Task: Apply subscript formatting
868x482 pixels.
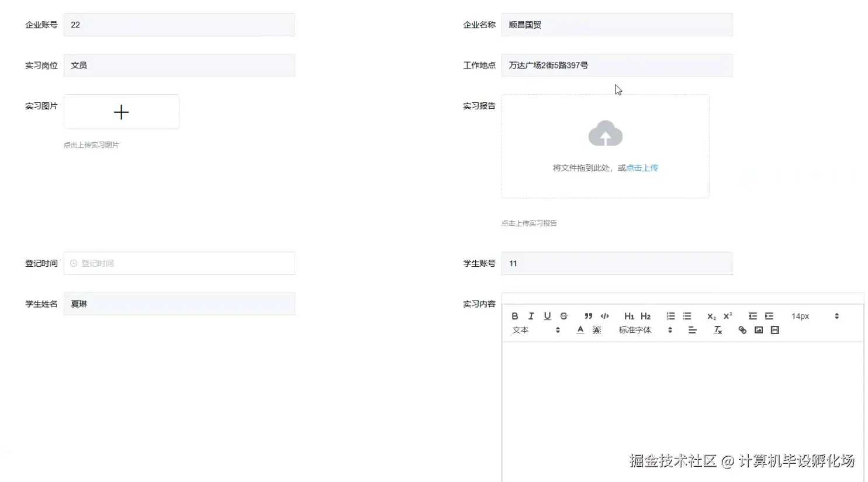Action: 710,316
